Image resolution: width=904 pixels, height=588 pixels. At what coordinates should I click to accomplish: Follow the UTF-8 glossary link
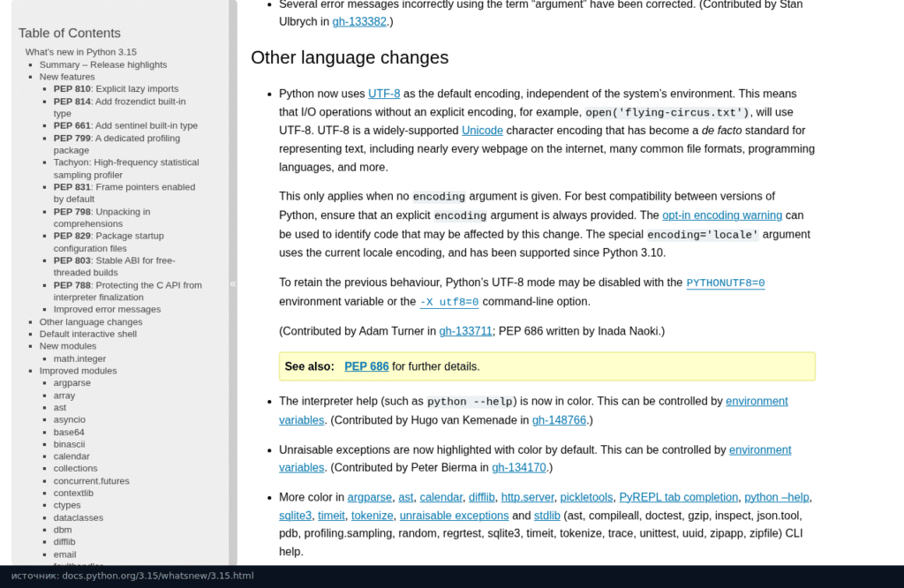(x=384, y=94)
